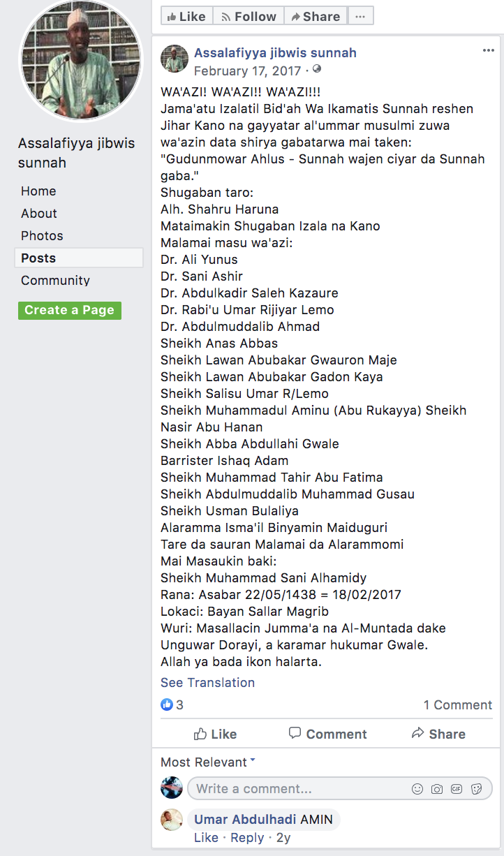Open the page header more options button
The image size is (504, 856).
[360, 16]
